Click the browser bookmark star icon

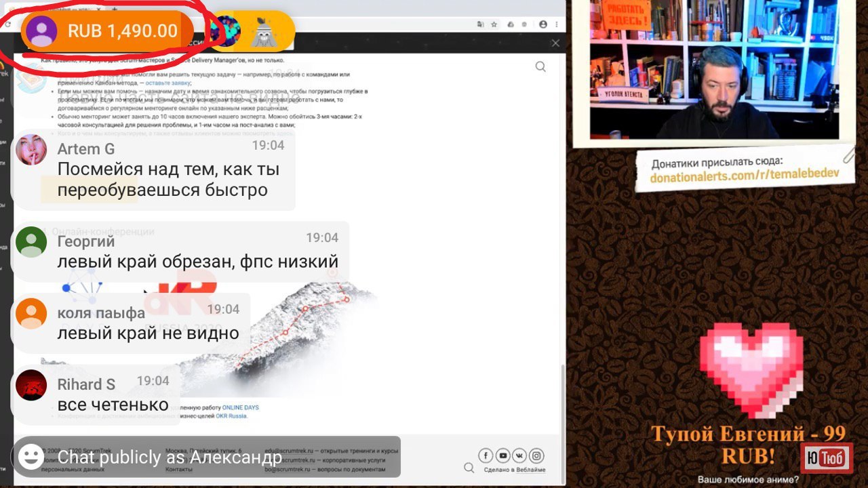[494, 24]
